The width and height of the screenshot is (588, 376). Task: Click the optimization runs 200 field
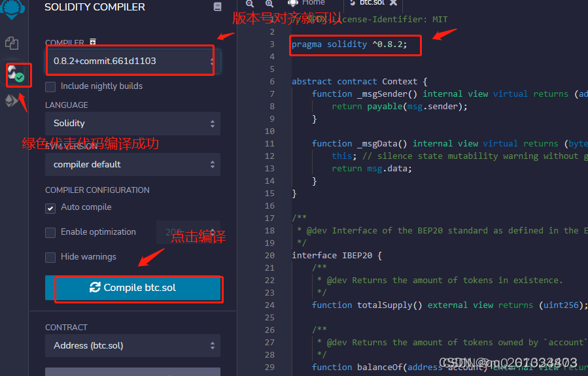(188, 232)
